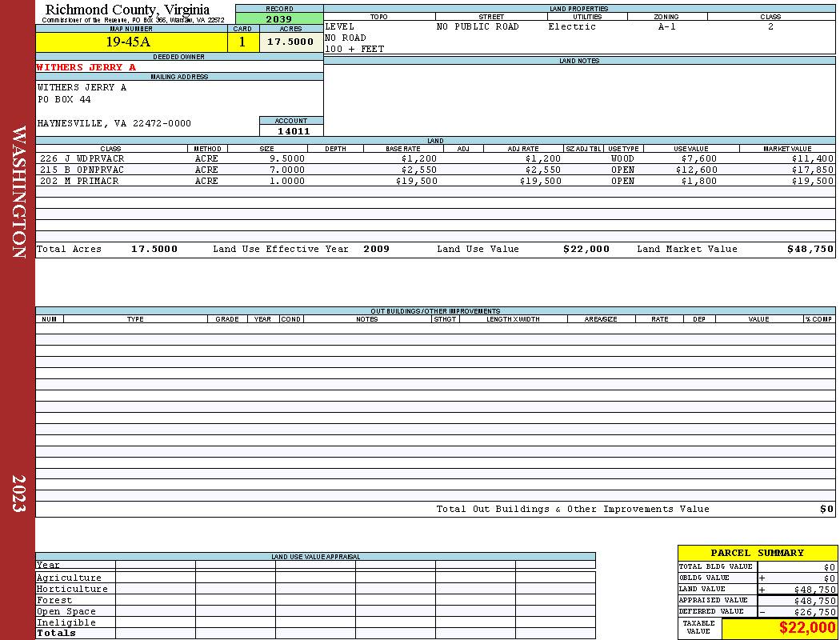Click the LAND USE VALUE APPRAISAL section header

[x=315, y=557]
